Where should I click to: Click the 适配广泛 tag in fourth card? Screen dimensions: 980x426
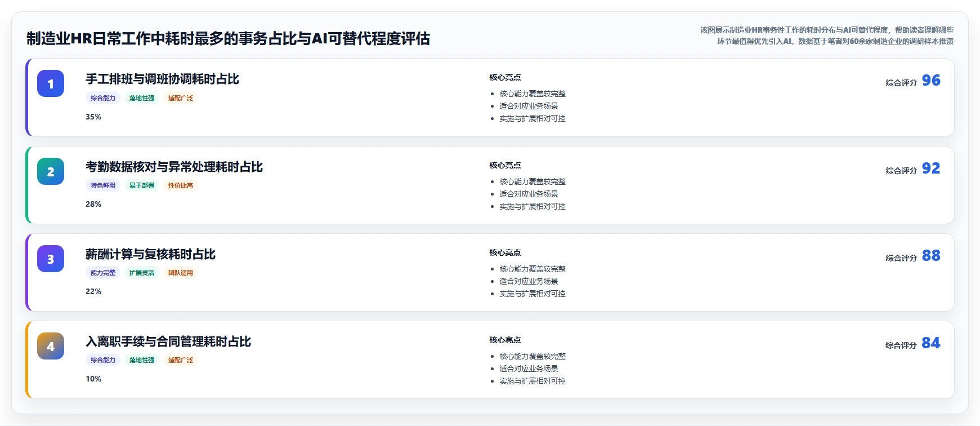(x=181, y=360)
